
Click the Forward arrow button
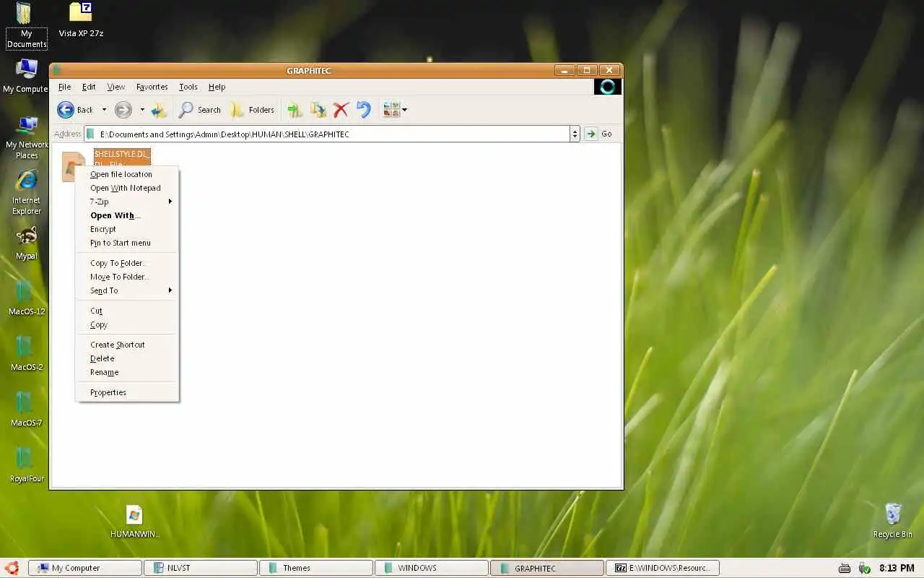tap(123, 110)
